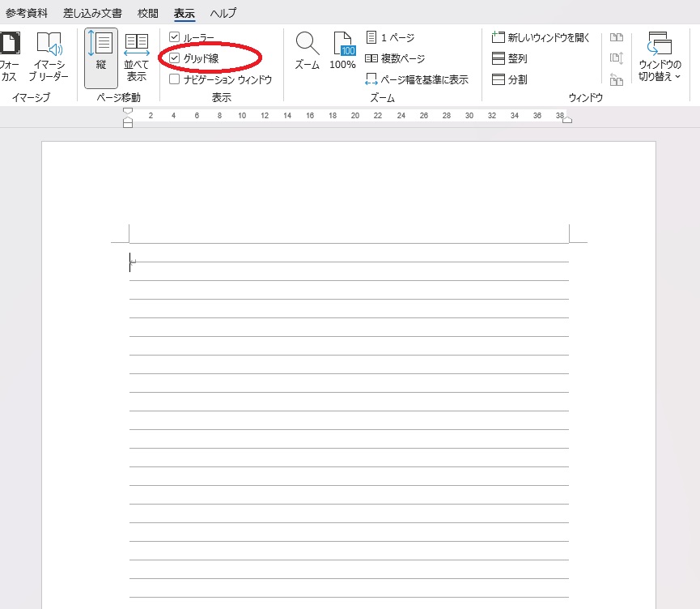Uncheck the ルーラー (Ruler) checkbox
This screenshot has width=700, height=609.
tap(174, 37)
